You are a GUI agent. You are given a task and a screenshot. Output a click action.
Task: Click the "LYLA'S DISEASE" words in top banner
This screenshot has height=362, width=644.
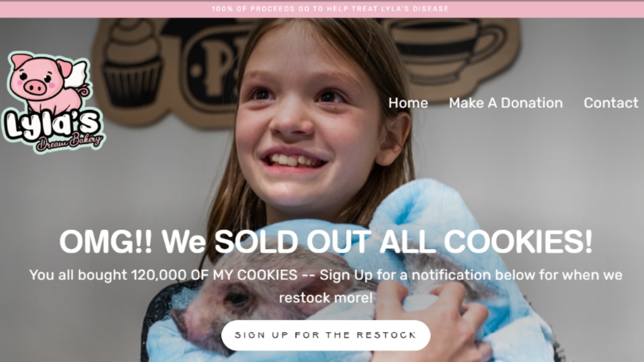pos(419,9)
